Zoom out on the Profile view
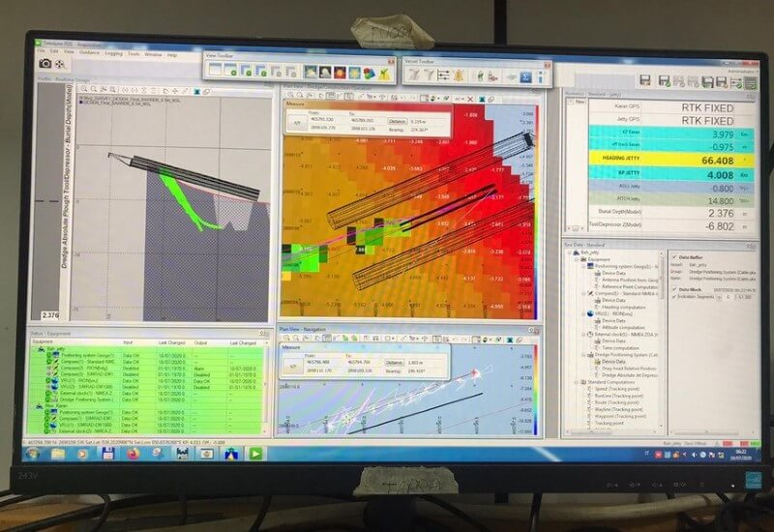The height and width of the screenshot is (532, 774). (94, 89)
